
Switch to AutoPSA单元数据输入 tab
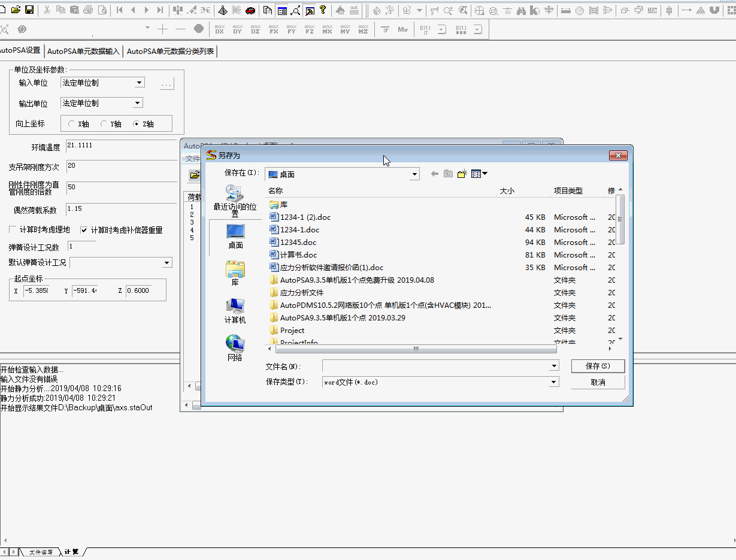pos(83,52)
